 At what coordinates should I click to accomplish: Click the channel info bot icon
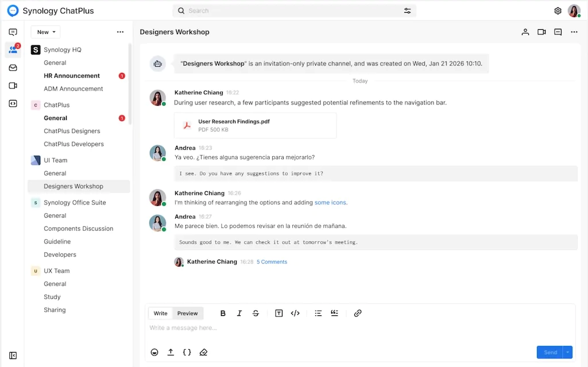158,64
